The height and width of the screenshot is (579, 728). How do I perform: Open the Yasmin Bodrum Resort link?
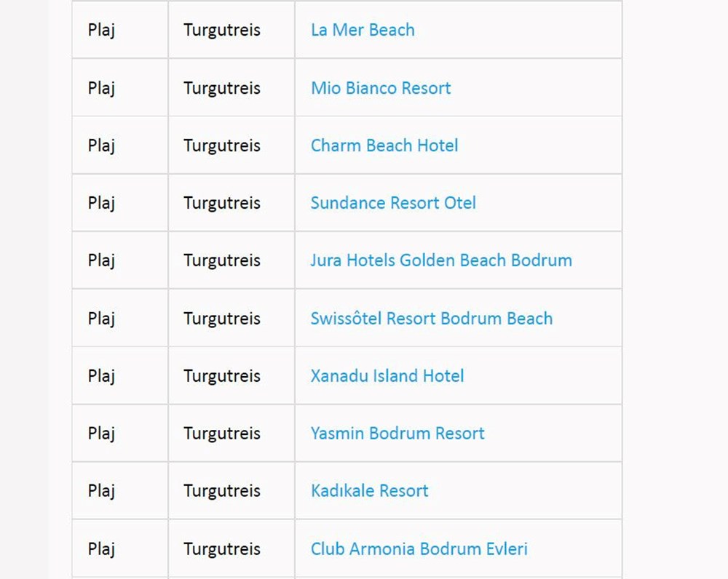(397, 434)
